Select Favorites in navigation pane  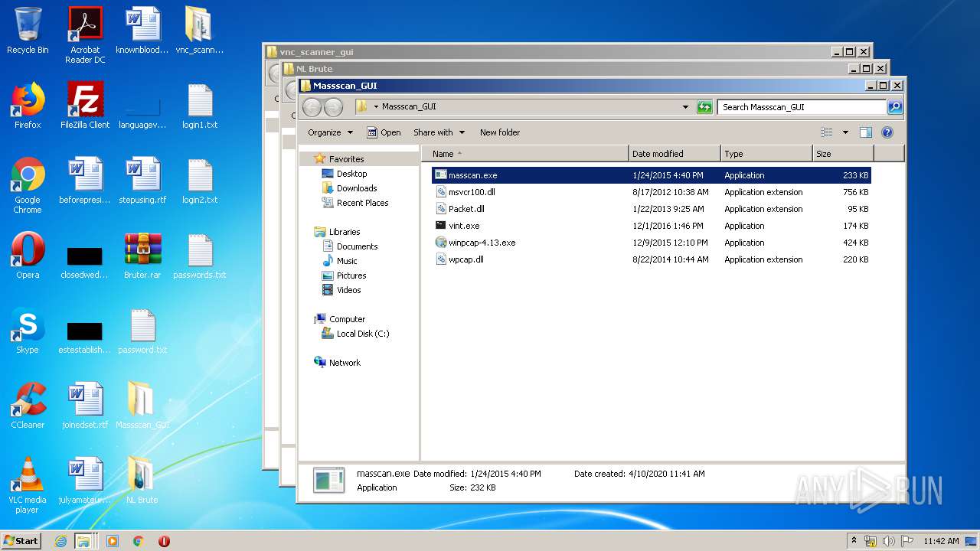coord(346,159)
